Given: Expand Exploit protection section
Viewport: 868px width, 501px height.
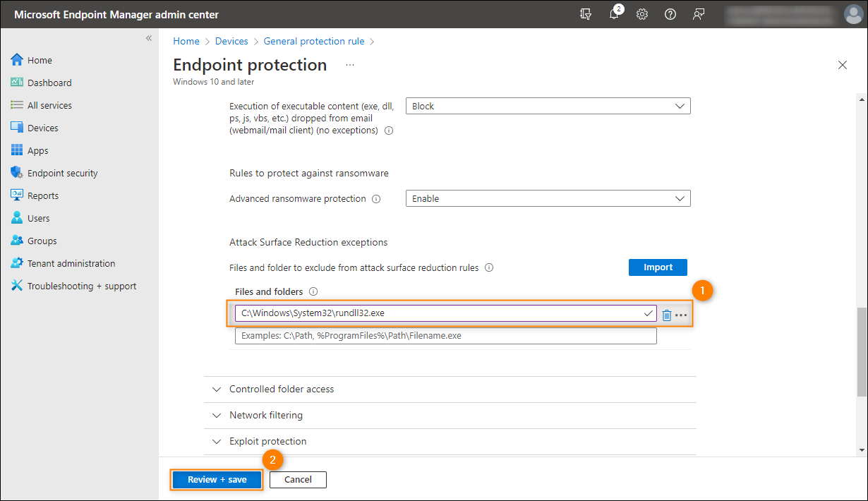Looking at the screenshot, I should (450, 442).
